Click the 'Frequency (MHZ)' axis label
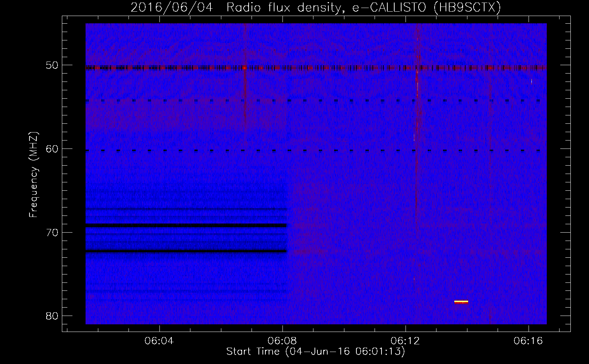589x364 pixels. click(x=33, y=175)
